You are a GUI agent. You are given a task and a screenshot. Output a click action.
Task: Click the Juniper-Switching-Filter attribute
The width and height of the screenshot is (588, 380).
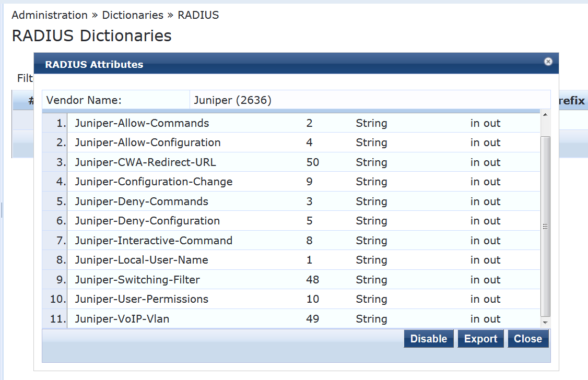[x=137, y=280]
